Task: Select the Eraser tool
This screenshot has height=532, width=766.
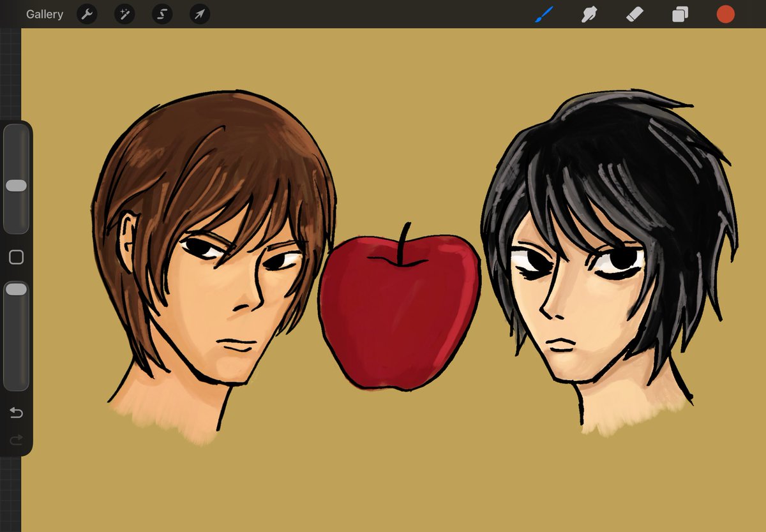Action: (635, 14)
